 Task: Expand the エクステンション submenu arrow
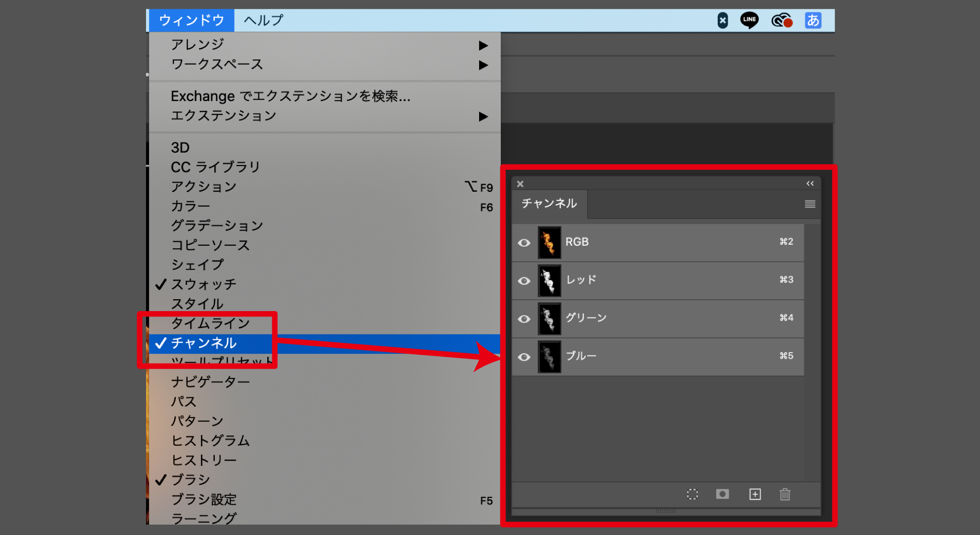coord(484,116)
